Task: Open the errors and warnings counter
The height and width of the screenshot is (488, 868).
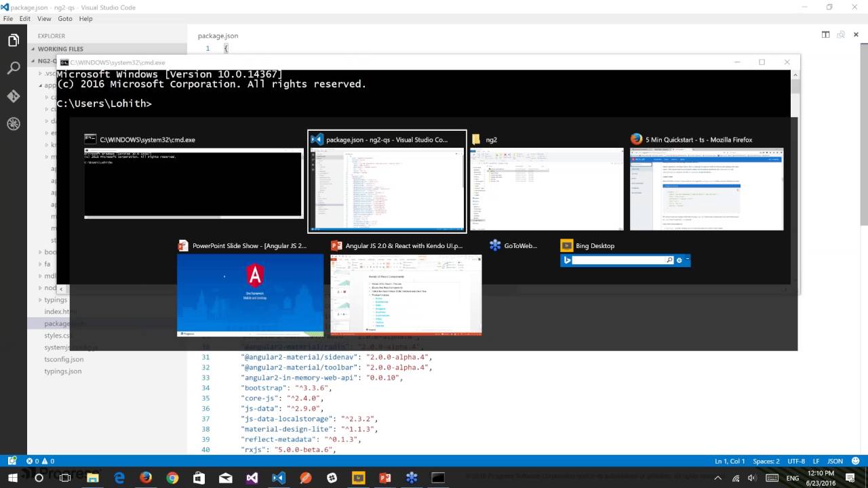Action: (x=41, y=461)
